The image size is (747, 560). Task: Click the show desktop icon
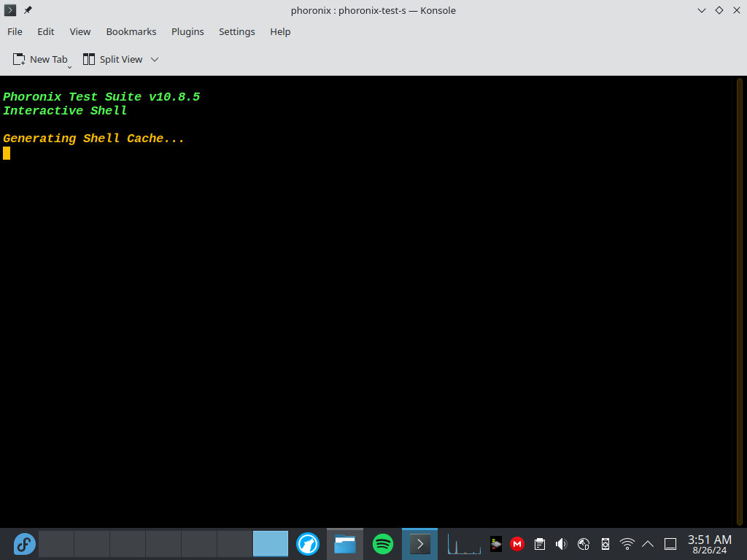coord(670,544)
